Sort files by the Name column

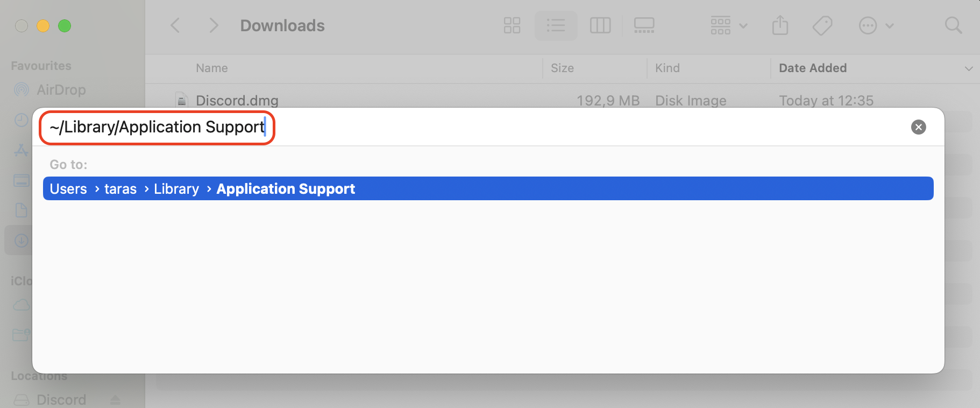[x=211, y=68]
